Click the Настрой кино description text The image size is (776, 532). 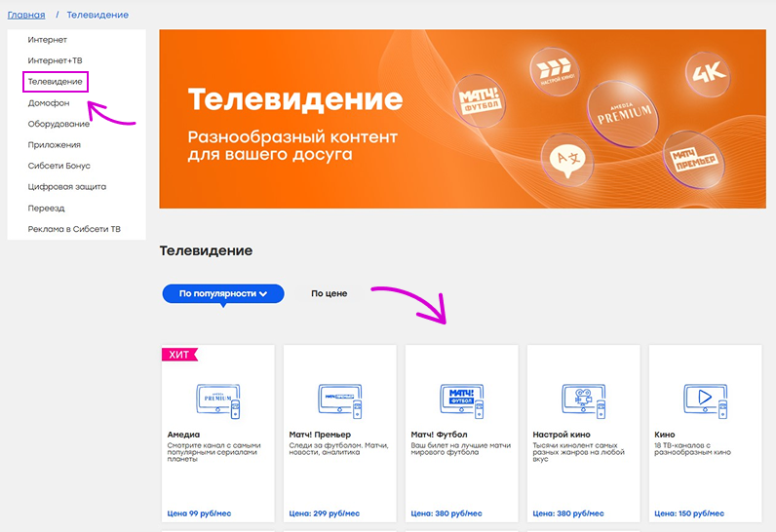(x=578, y=452)
